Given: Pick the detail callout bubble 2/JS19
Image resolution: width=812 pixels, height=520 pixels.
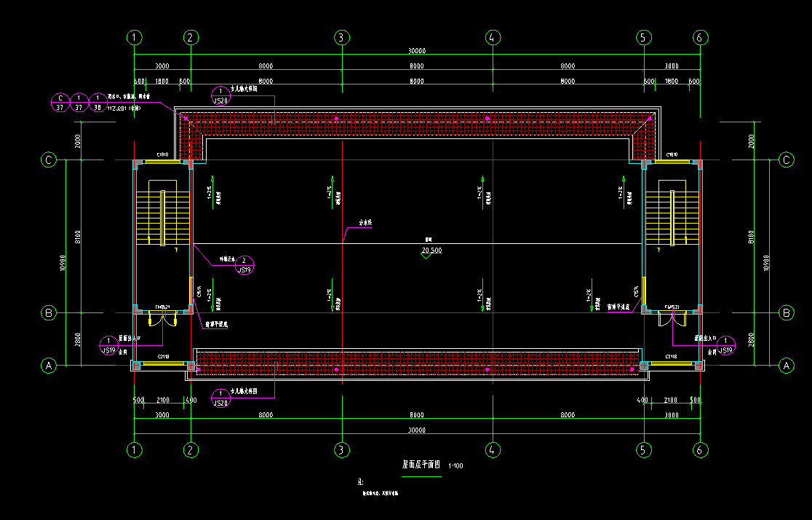Looking at the screenshot, I should pos(244,265).
